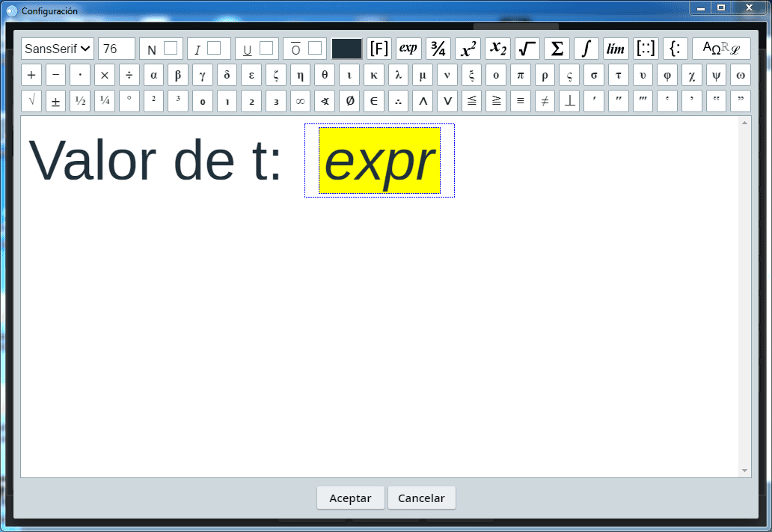Screen dimensions: 772x532
Task: Insert the infinity symbol
Action: [x=300, y=101]
